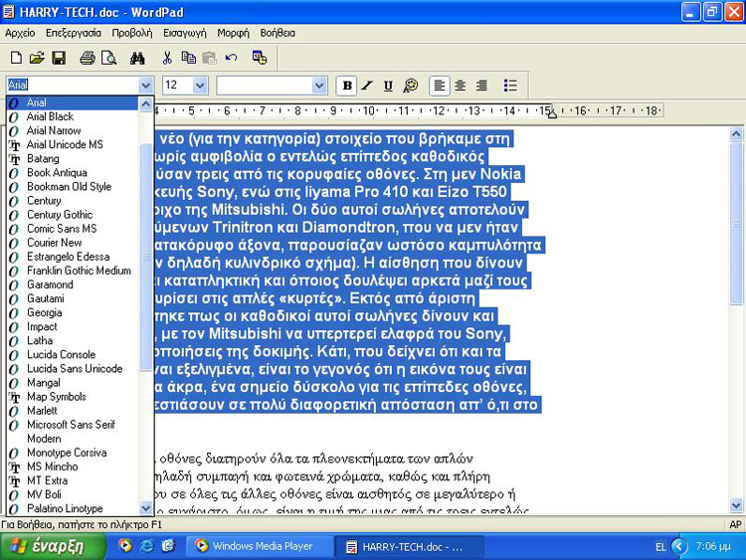Open the Επεξεργασία menu
The width and height of the screenshot is (746, 560).
coord(74,33)
